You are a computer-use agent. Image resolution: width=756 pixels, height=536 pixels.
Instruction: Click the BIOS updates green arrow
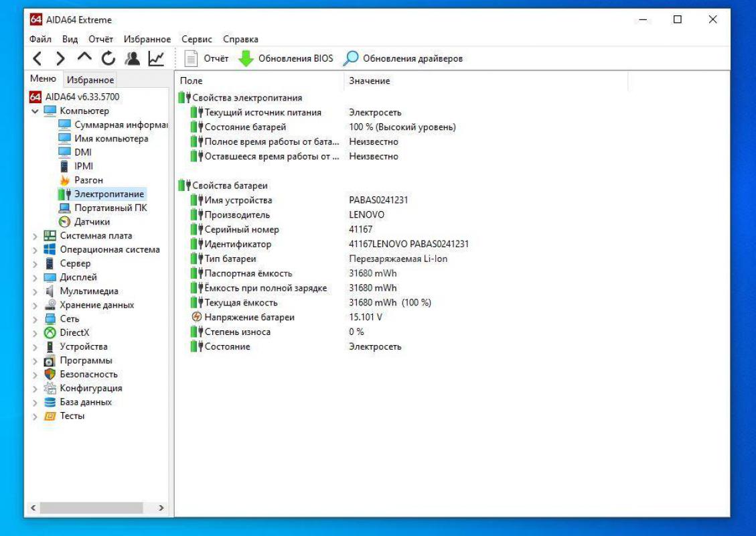point(246,59)
